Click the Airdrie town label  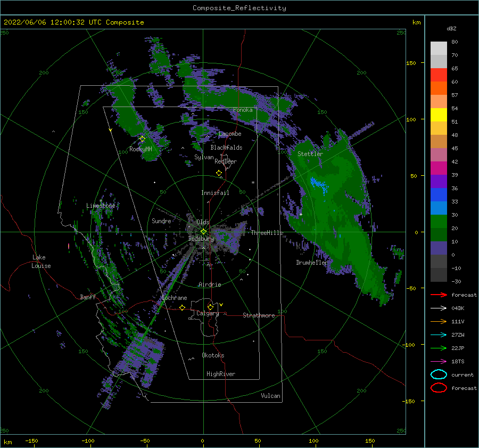[x=210, y=284]
